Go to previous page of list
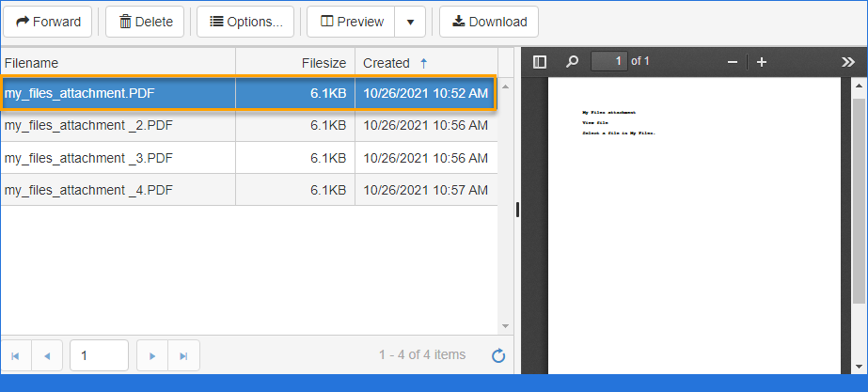The height and width of the screenshot is (392, 868). click(47, 355)
